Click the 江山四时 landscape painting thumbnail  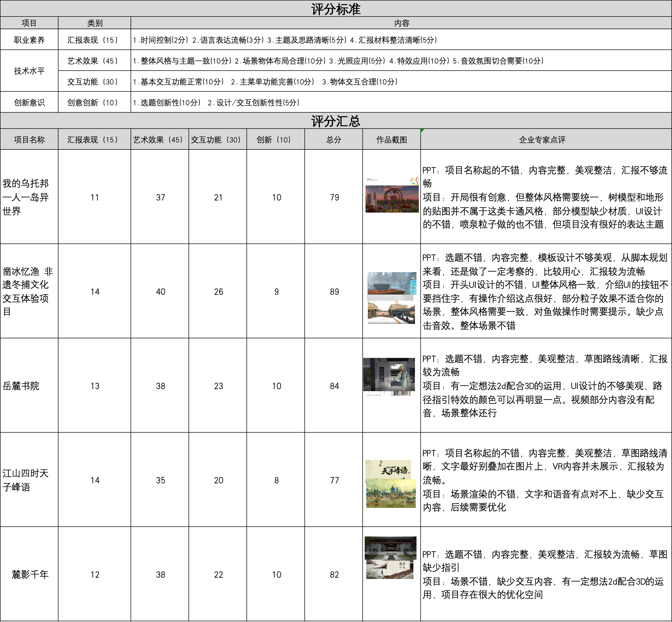coord(391,493)
